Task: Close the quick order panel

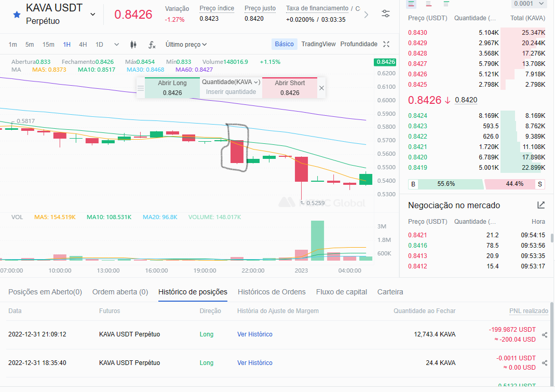Action: point(321,88)
